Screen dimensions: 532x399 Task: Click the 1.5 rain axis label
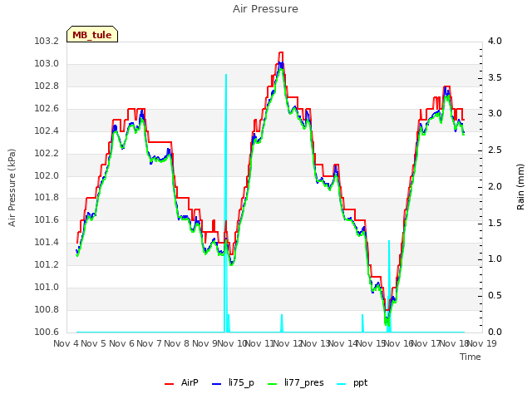(x=495, y=224)
